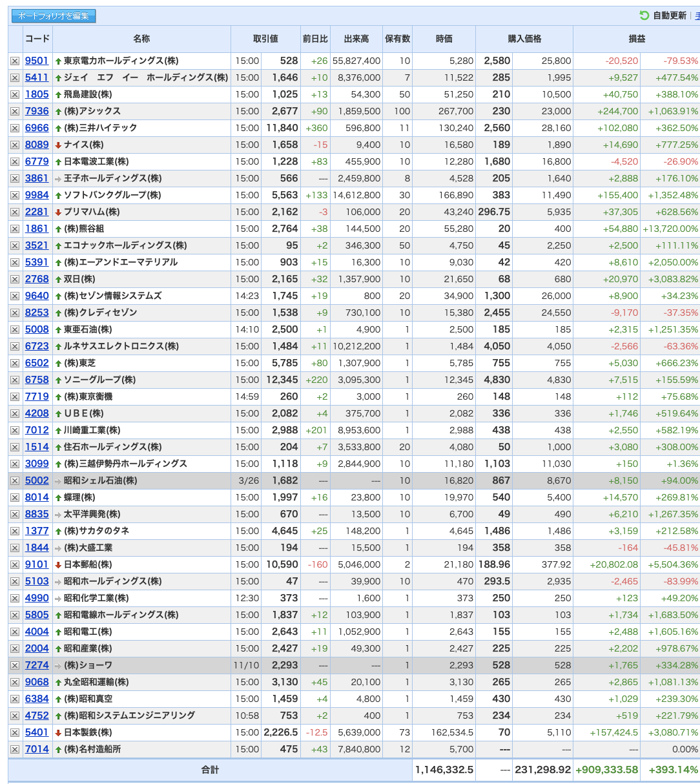Image resolution: width=700 pixels, height=784 pixels.
Task: Click X icon beside code 6758
Action: click(x=15, y=380)
